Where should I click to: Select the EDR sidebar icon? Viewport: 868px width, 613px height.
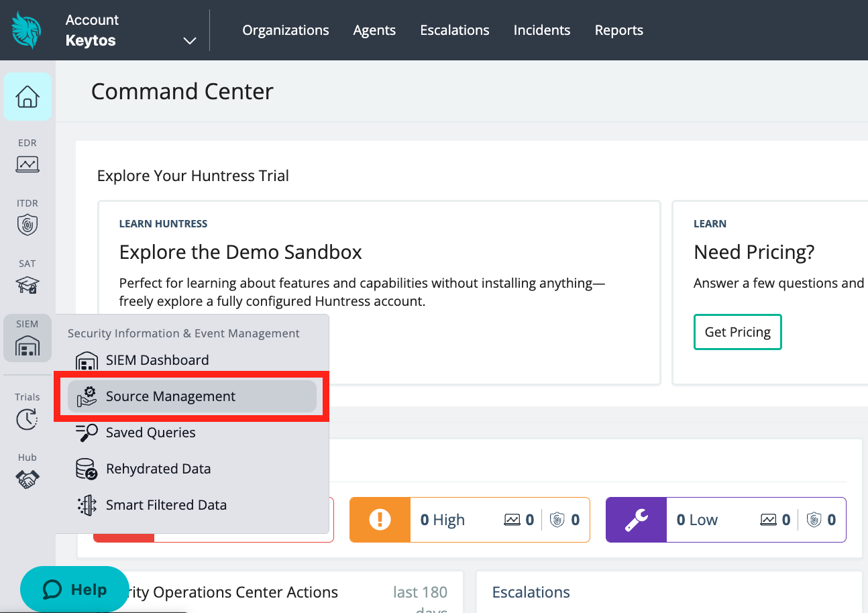tap(28, 164)
